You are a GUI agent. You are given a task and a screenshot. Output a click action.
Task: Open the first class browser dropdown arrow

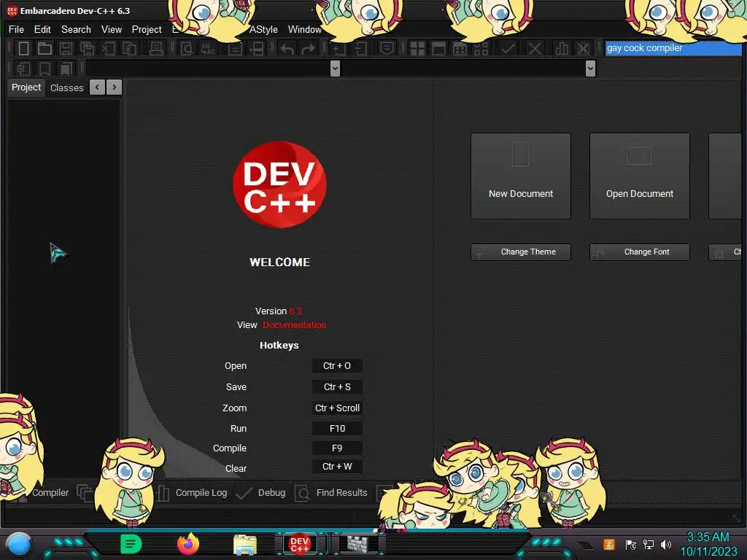tap(335, 69)
